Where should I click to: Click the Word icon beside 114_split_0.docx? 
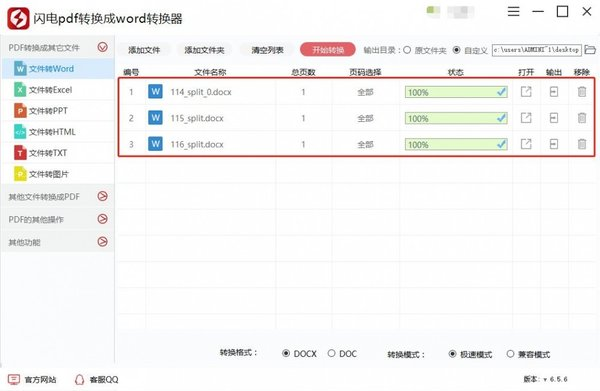click(155, 91)
